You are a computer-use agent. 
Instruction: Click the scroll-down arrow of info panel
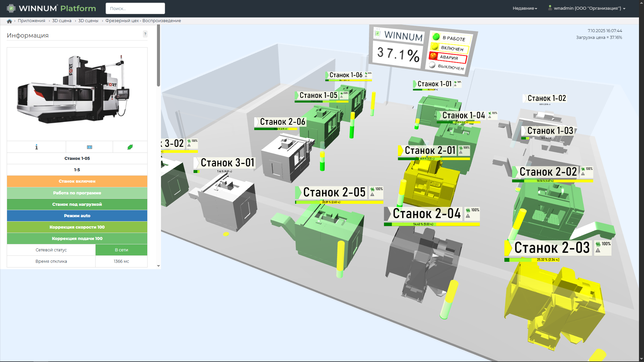coord(158,266)
